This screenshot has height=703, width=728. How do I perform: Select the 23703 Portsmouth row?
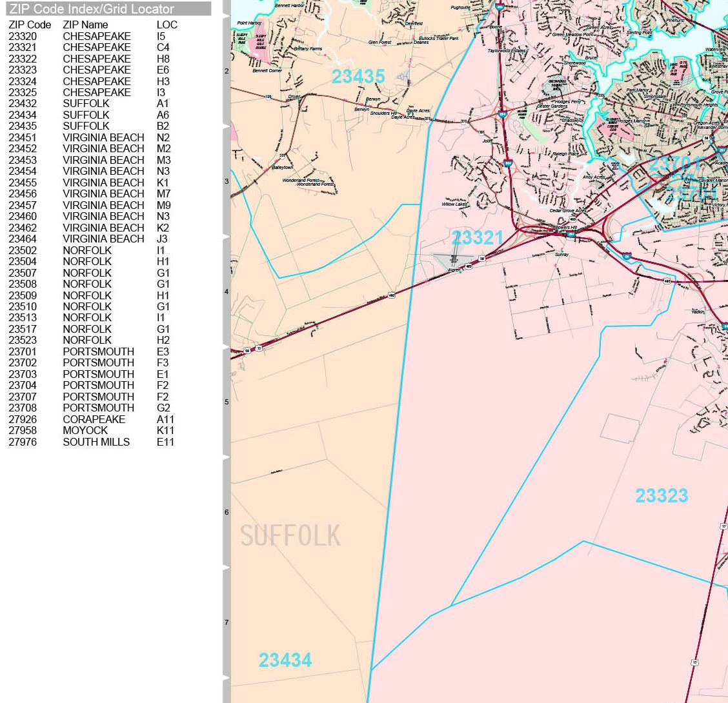93,374
